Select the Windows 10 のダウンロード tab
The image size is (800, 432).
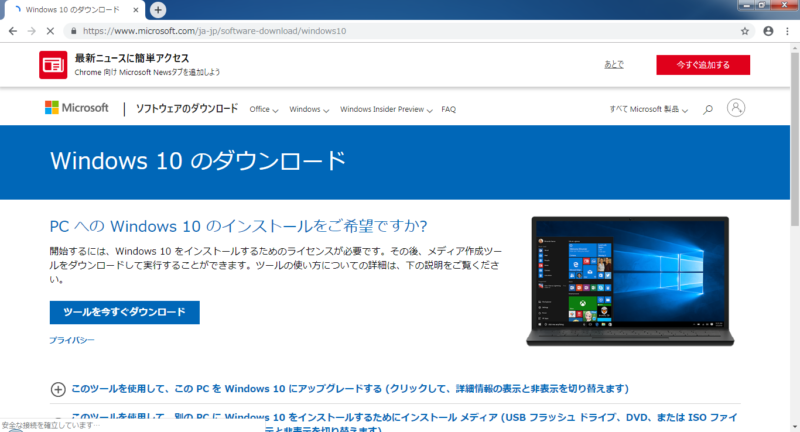pyautogui.click(x=72, y=10)
